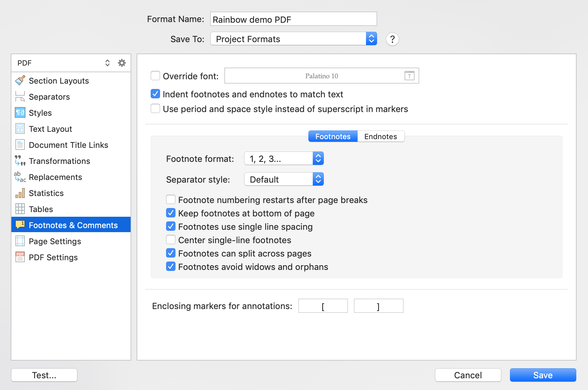Screen dimensions: 588x390
Task: Uncheck Footnotes use single line spacing
Action: coord(171,226)
